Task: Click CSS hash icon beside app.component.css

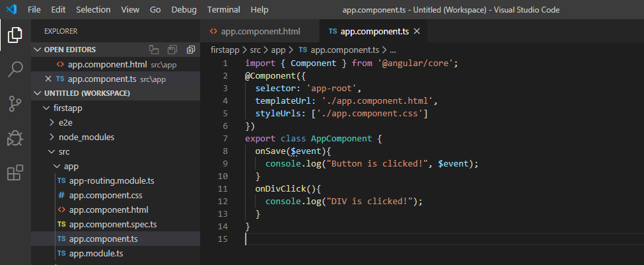Action: [x=61, y=195]
